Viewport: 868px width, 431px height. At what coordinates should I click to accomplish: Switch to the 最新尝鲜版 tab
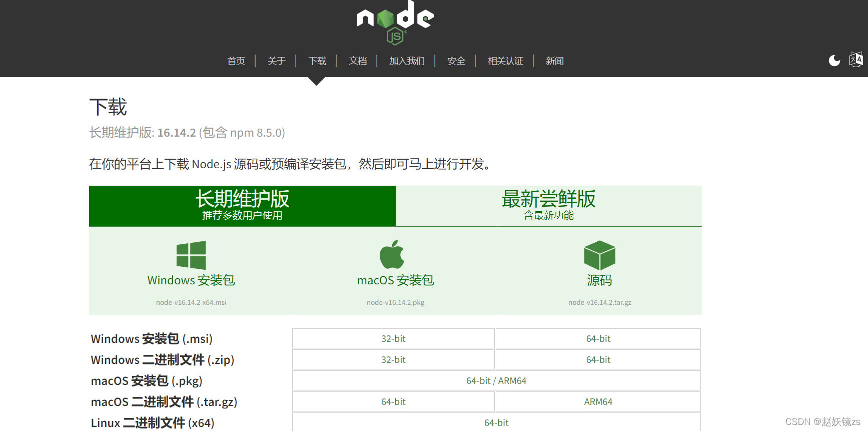[549, 206]
